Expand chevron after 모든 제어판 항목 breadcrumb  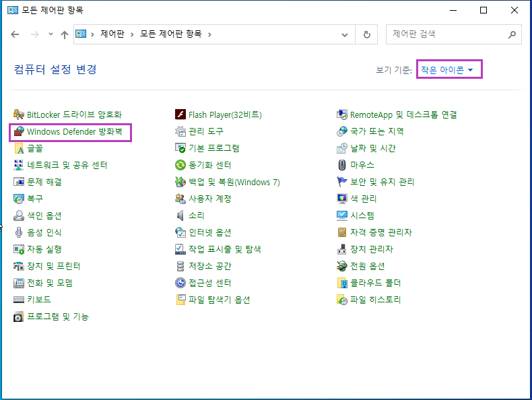click(209, 34)
